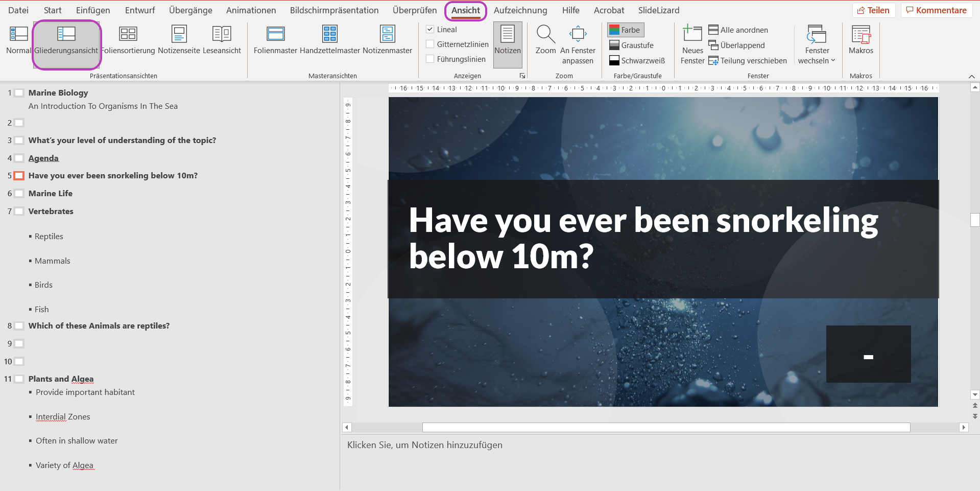Click vertical scrollbar down arrow
This screenshot has height=491, width=980.
(975, 394)
